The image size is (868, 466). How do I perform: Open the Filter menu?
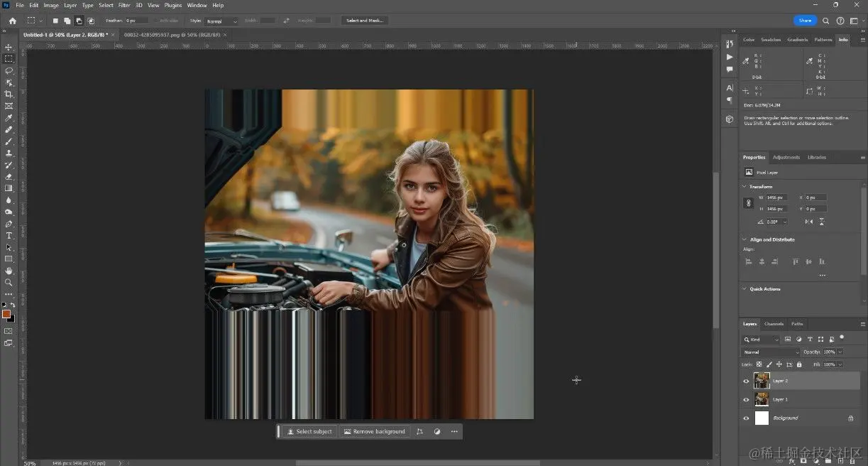coord(124,5)
